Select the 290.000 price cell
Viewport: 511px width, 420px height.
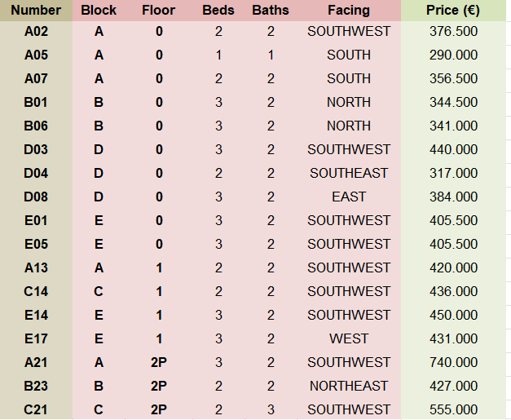click(x=453, y=55)
